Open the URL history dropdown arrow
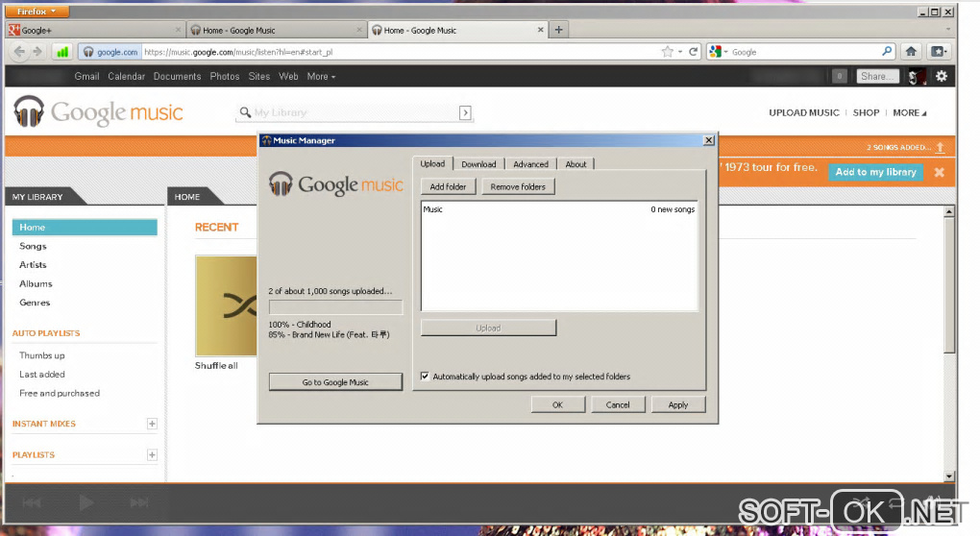Viewport: 980px width, 536px height. pos(680,52)
